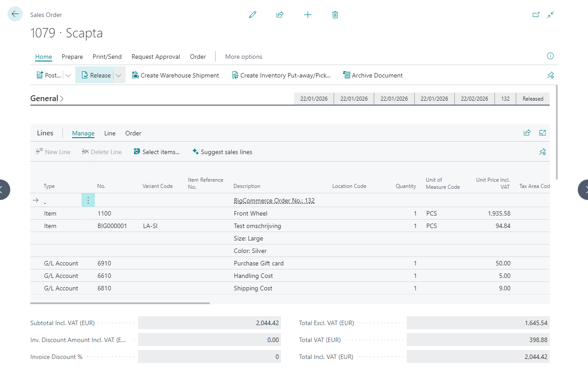Select the Manage tab in Lines
Viewport: 588px width, 379px height.
pyautogui.click(x=83, y=133)
